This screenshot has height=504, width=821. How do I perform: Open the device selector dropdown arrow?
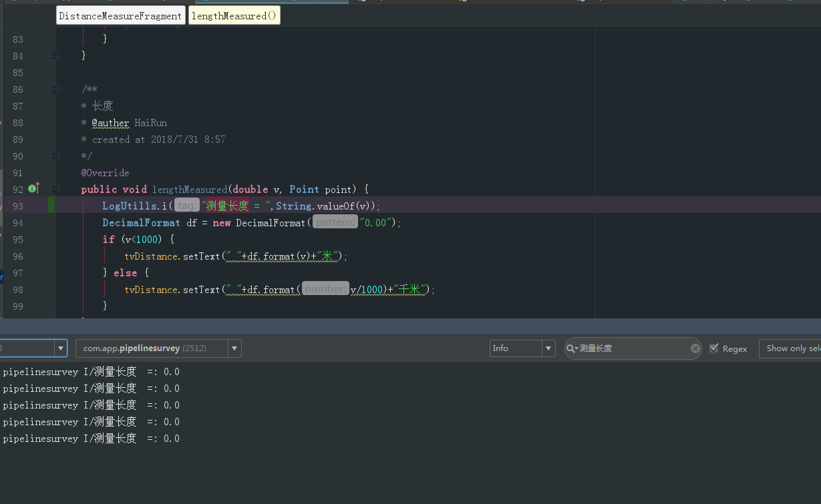pyautogui.click(x=61, y=348)
